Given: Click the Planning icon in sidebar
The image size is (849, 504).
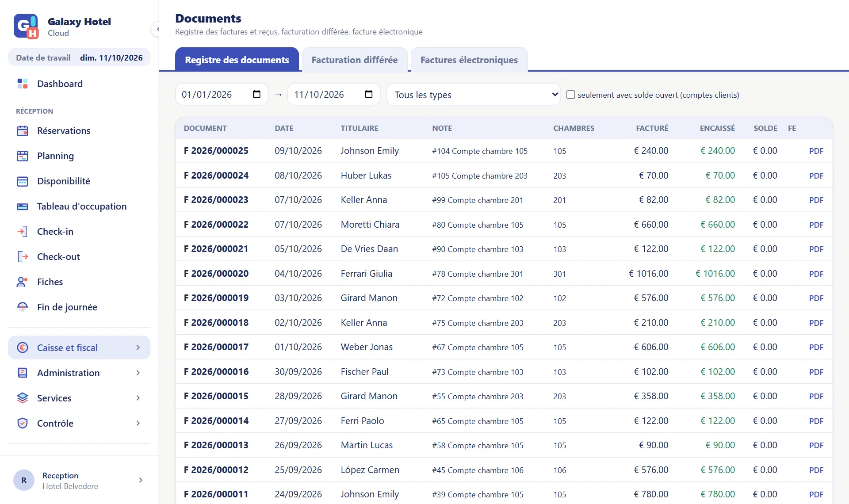Looking at the screenshot, I should pyautogui.click(x=23, y=156).
